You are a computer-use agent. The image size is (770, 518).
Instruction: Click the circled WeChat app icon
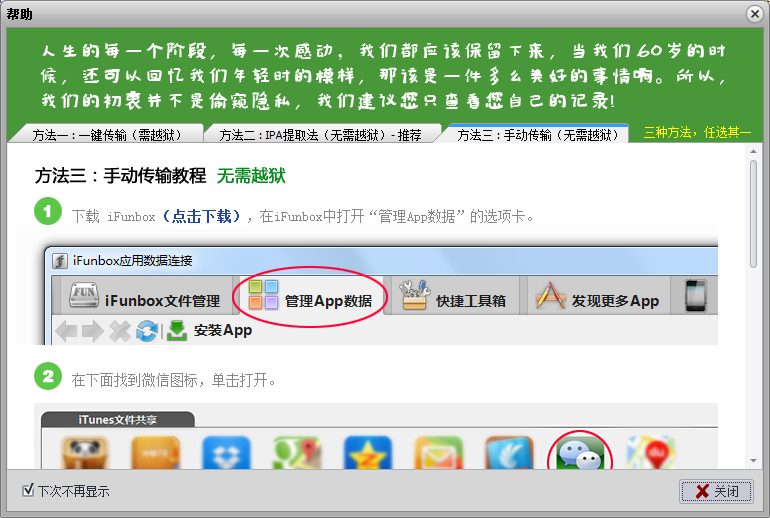(x=580, y=453)
